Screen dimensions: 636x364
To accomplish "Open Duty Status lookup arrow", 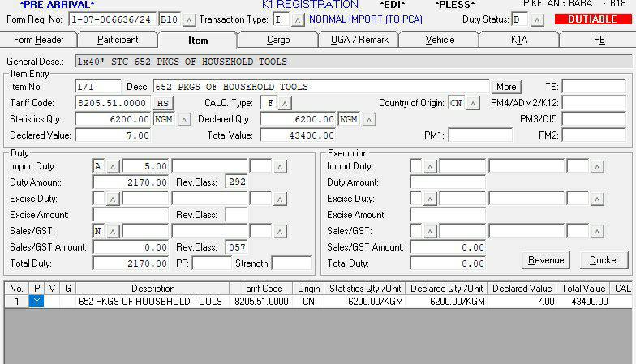I will point(535,19).
